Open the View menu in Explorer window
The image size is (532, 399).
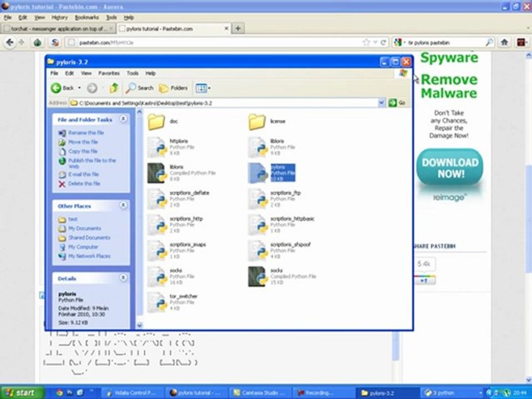(x=86, y=73)
